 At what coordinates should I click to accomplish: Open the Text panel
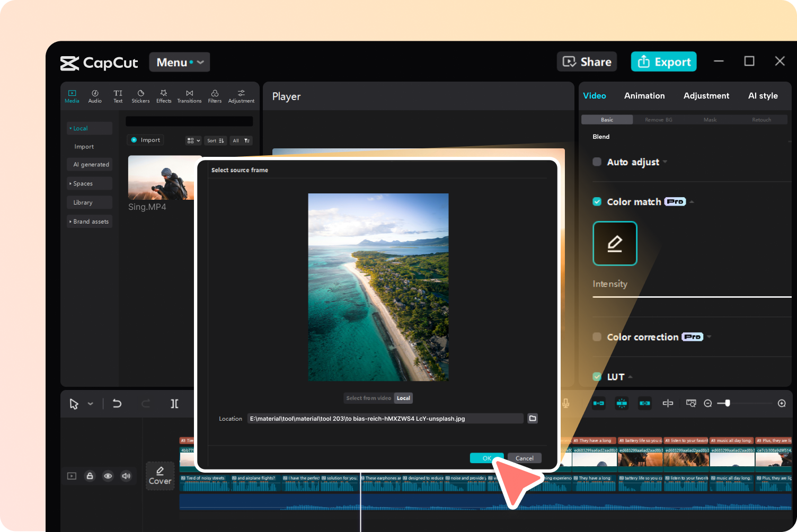click(118, 96)
